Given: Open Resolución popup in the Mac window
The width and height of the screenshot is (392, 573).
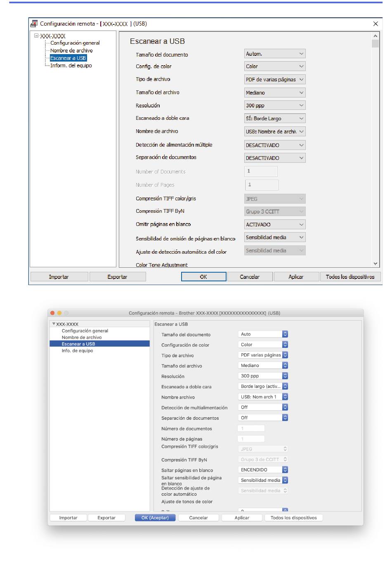Looking at the screenshot, I should [263, 376].
